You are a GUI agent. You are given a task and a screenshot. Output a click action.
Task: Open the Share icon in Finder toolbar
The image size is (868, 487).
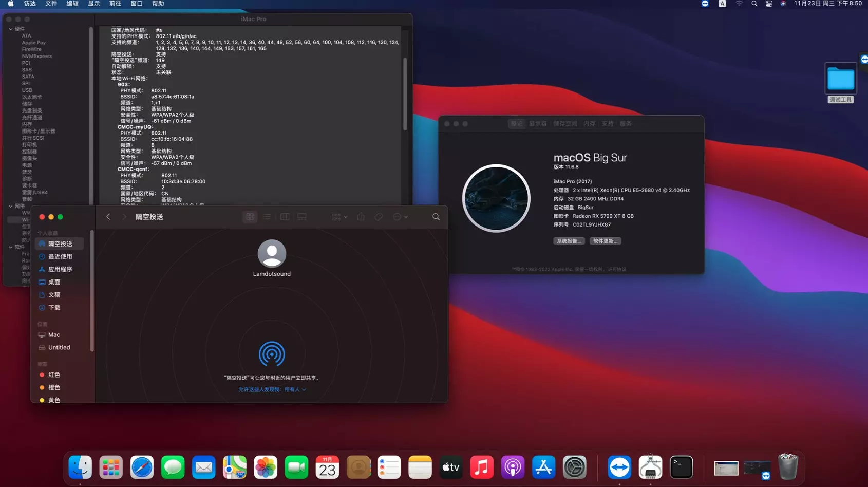tap(361, 216)
